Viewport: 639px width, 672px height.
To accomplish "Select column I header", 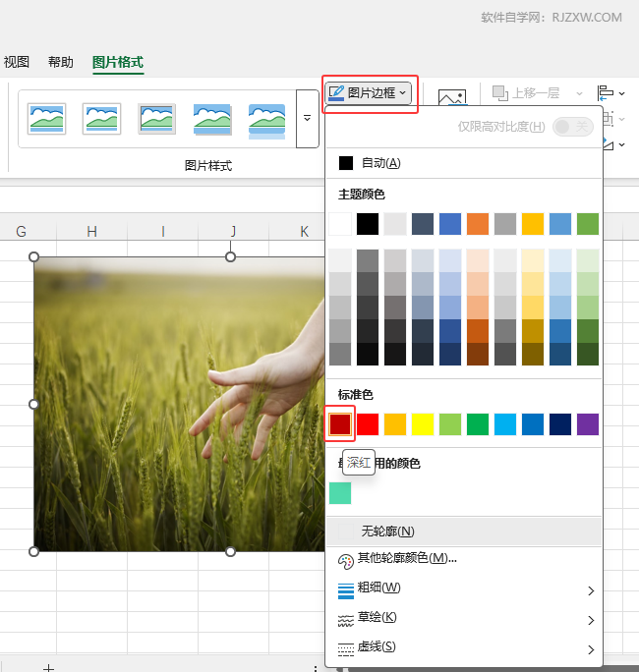I will pos(163,232).
